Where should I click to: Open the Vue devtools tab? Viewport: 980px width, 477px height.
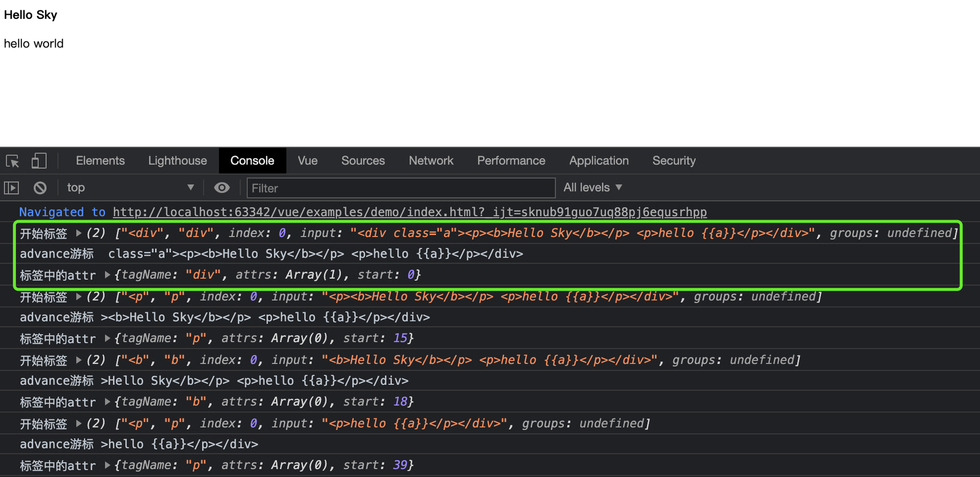(307, 160)
